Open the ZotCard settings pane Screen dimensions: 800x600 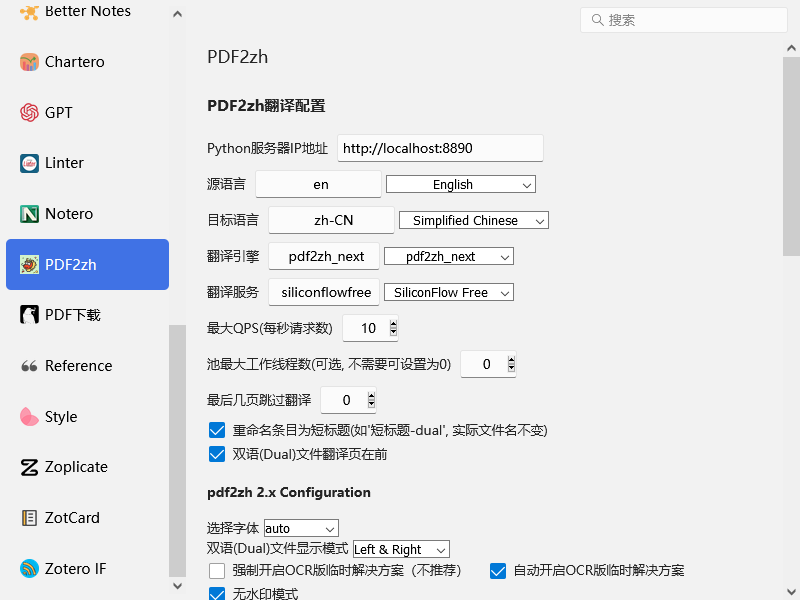[x=87, y=518]
